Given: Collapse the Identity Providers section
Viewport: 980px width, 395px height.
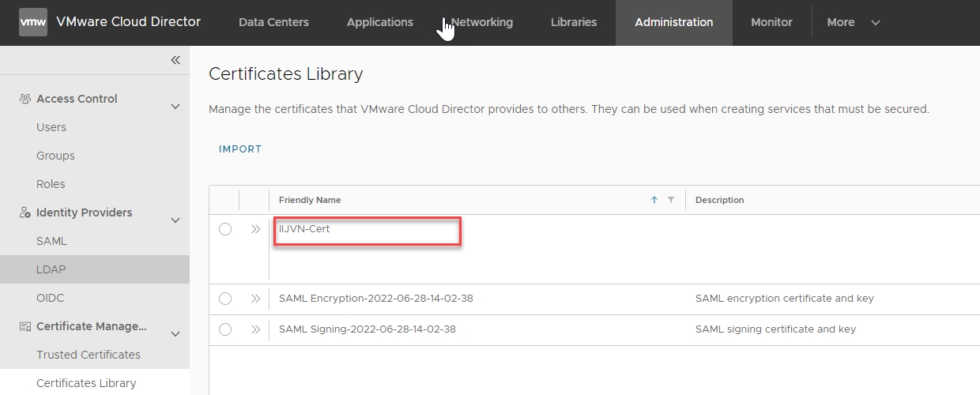Looking at the screenshot, I should 175,220.
